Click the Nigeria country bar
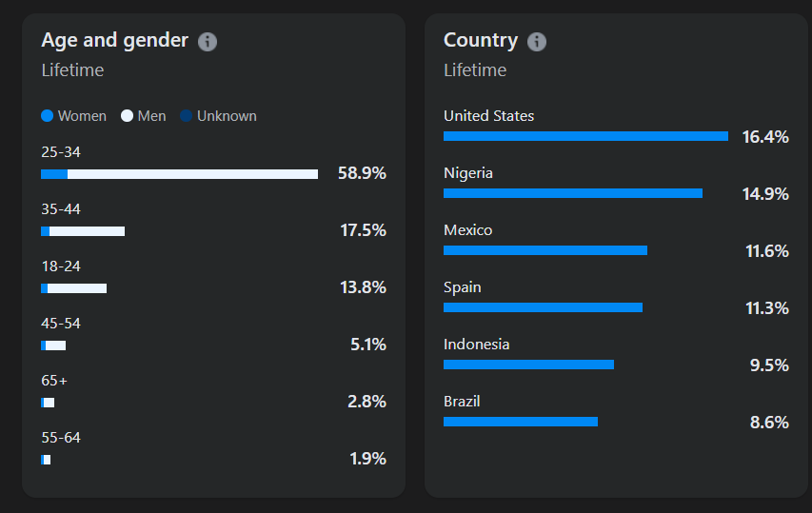The image size is (812, 513). click(572, 193)
